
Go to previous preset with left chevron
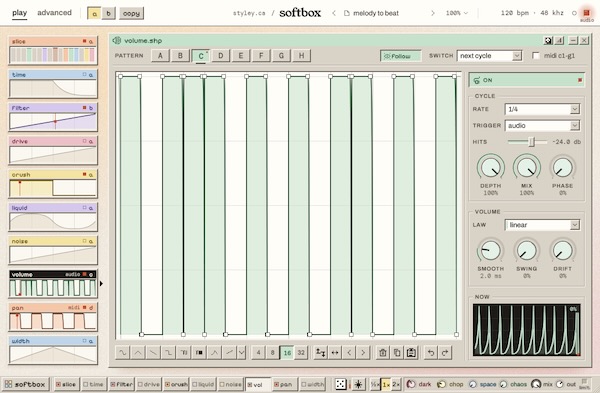click(334, 13)
